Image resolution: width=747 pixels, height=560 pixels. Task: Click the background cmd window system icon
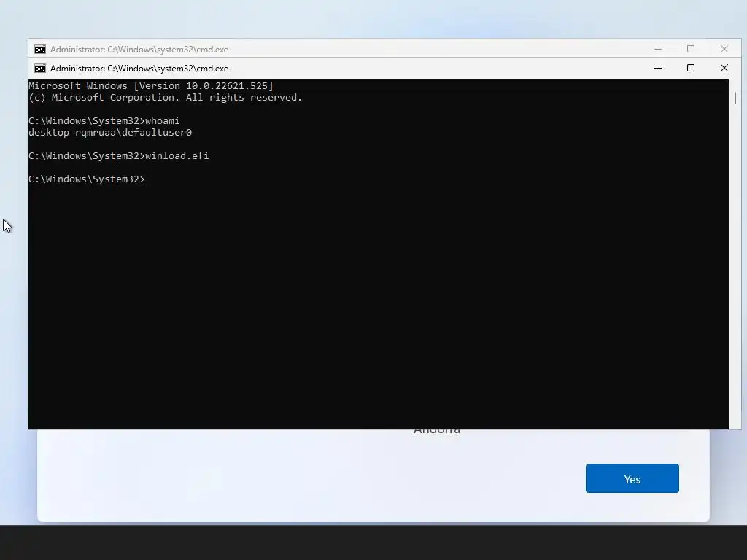coord(40,50)
